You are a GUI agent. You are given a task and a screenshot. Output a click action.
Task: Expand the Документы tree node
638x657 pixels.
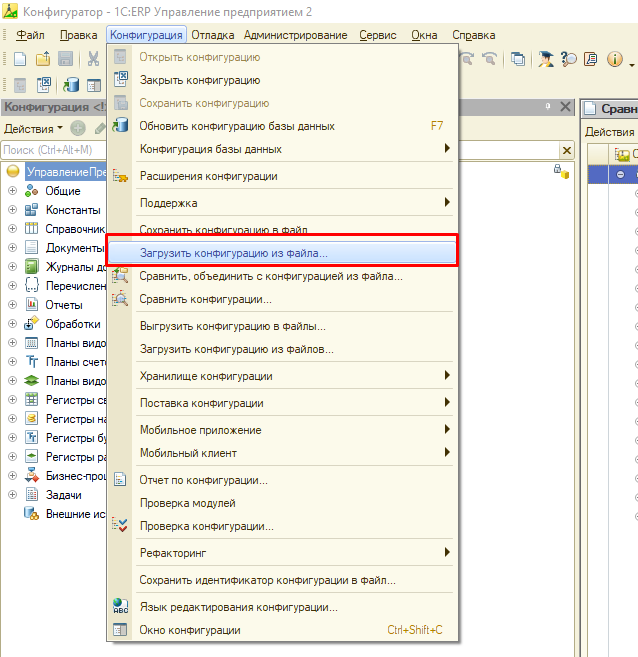tap(13, 248)
